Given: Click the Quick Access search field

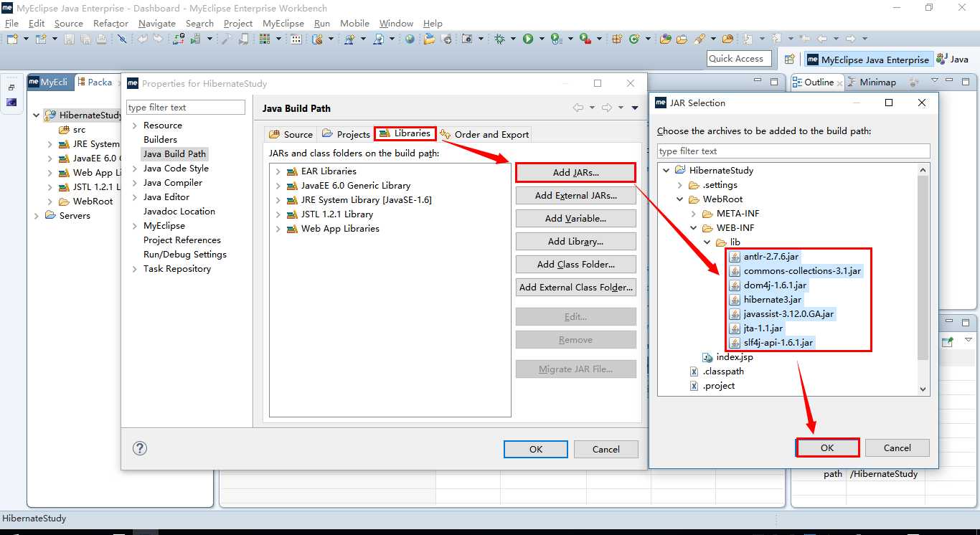Looking at the screenshot, I should pos(739,59).
